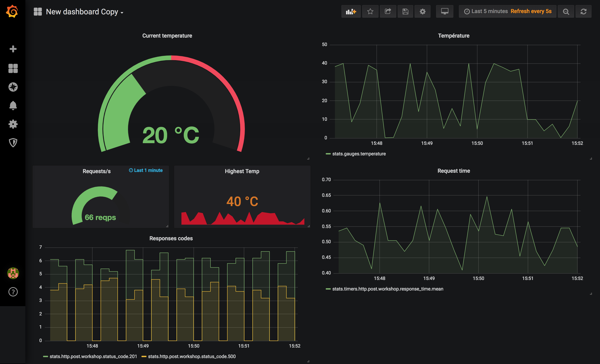
Task: Click the Grafana logo home icon
Action: pyautogui.click(x=12, y=11)
